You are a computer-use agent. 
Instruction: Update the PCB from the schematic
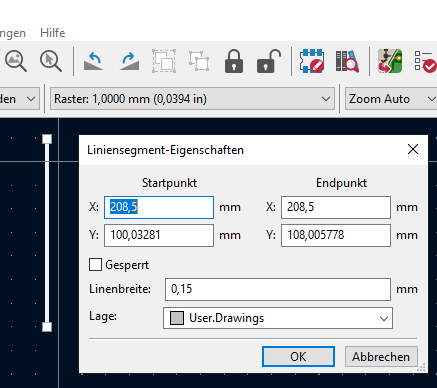pyautogui.click(x=390, y=61)
